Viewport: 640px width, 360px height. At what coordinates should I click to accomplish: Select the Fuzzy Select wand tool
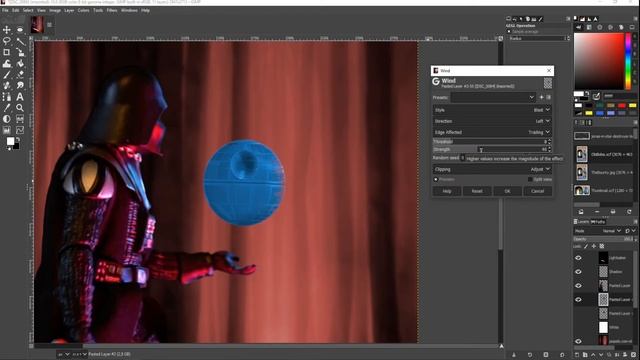click(20, 41)
